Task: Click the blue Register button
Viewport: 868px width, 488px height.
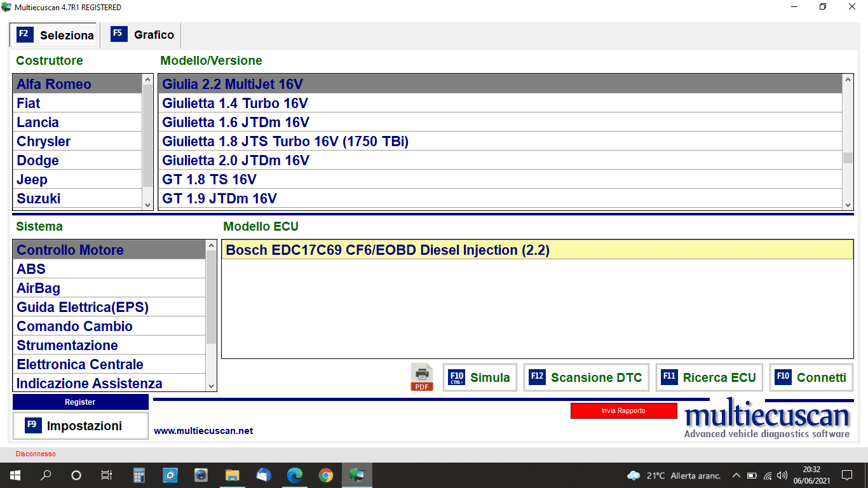Action: pyautogui.click(x=80, y=402)
